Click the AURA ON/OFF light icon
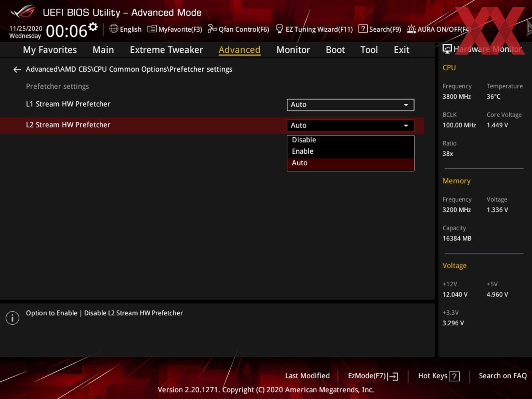Image resolution: width=532 pixels, height=399 pixels. tap(411, 29)
